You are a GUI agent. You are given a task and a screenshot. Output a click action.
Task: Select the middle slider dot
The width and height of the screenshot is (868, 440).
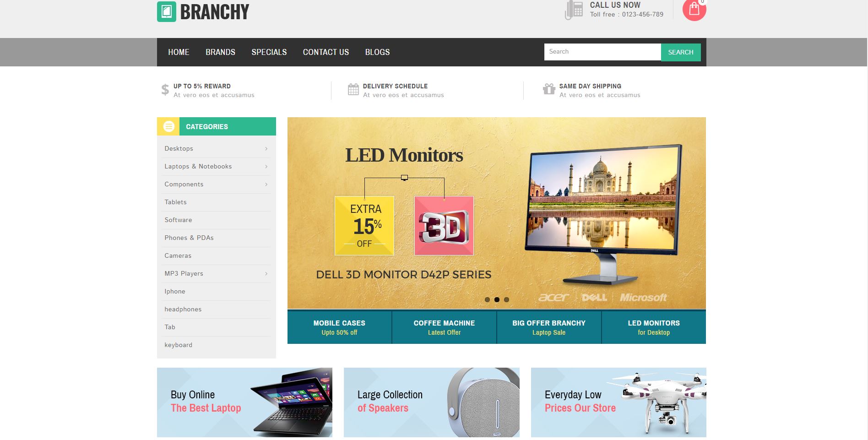click(497, 300)
